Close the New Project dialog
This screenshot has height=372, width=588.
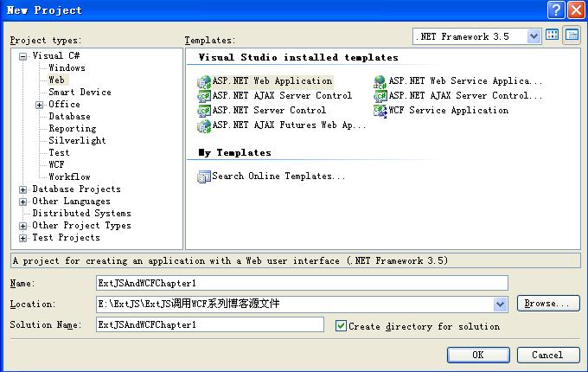click(576, 10)
